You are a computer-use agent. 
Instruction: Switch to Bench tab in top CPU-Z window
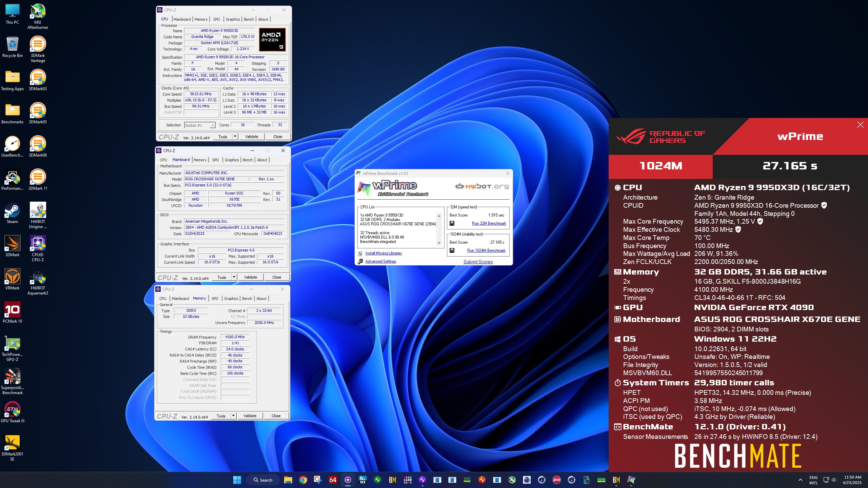(x=249, y=19)
